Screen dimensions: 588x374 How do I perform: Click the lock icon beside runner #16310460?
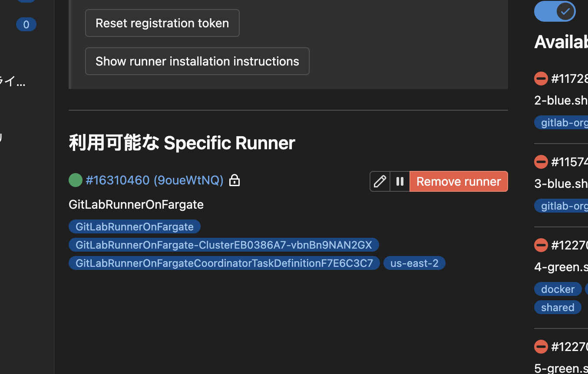(235, 180)
